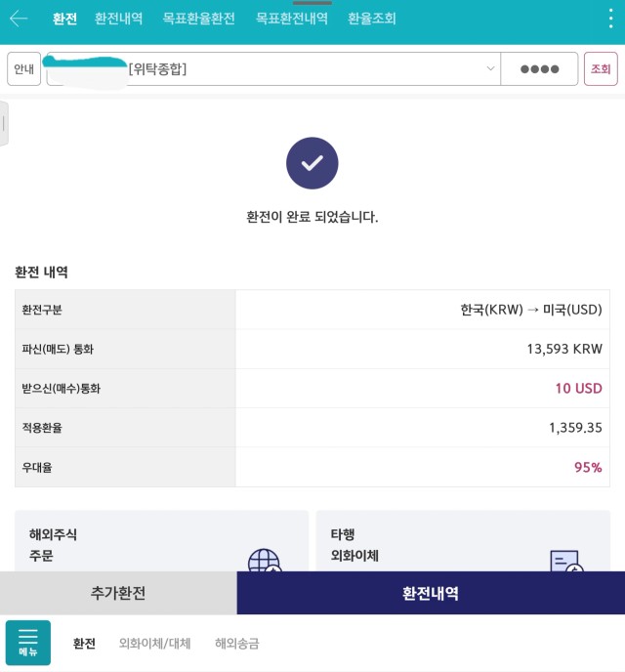The image size is (625, 672).
Task: Pull the side drawer handle on left edge
Action: 4,123
